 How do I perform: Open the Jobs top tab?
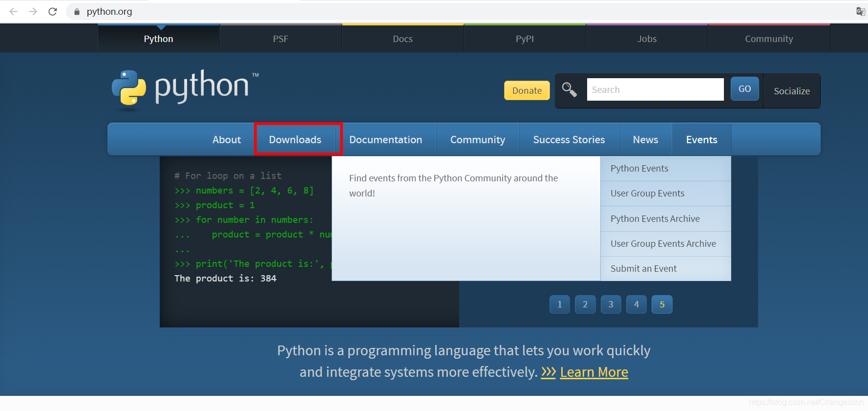tap(647, 39)
